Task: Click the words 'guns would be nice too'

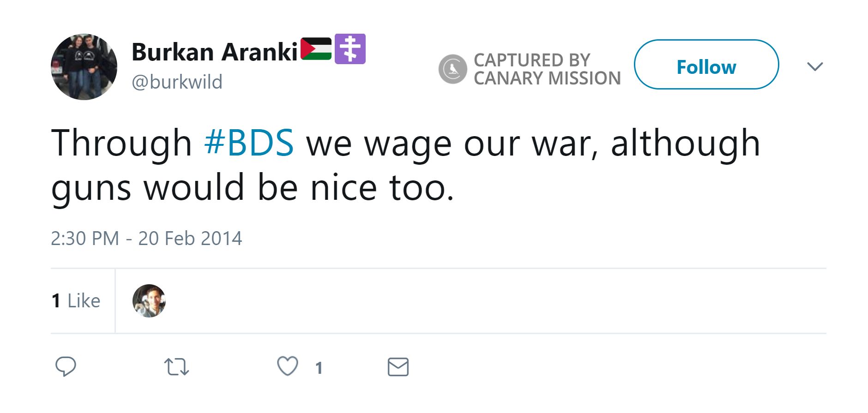Action: [x=252, y=188]
